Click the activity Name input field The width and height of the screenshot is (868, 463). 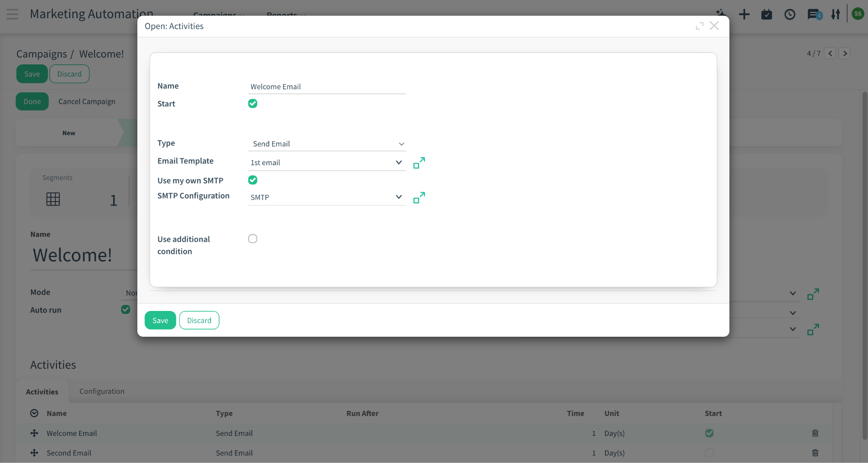(327, 86)
